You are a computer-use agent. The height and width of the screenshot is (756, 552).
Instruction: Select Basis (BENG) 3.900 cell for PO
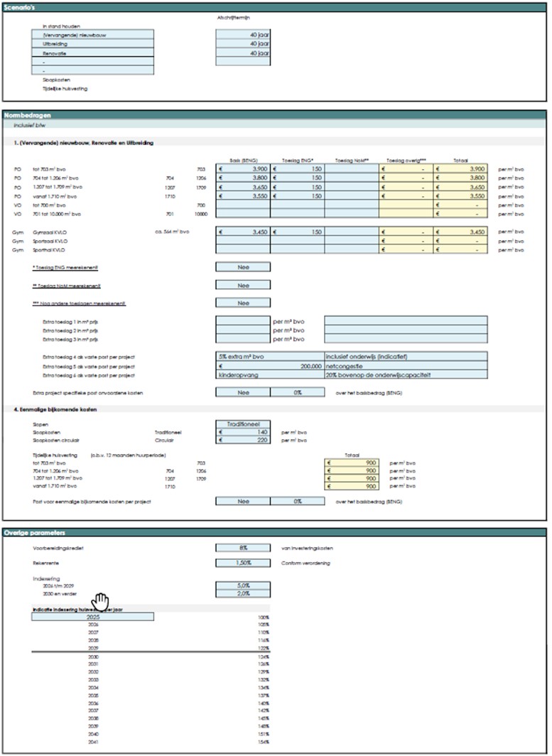[x=243, y=168]
